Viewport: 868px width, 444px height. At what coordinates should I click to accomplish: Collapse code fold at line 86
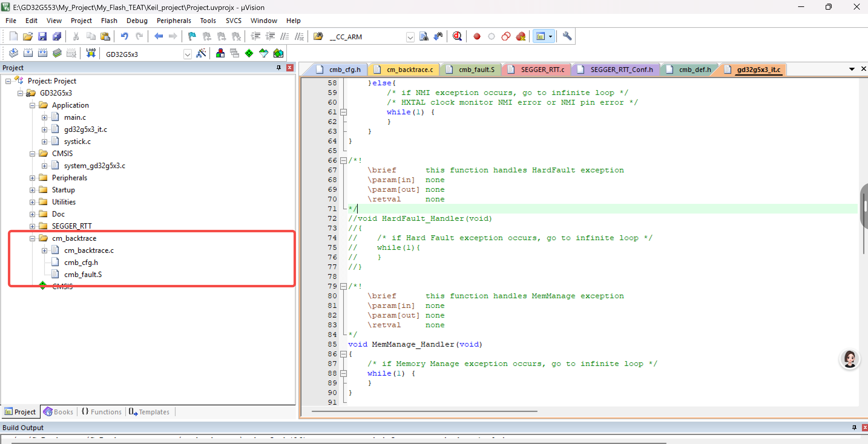click(x=344, y=354)
